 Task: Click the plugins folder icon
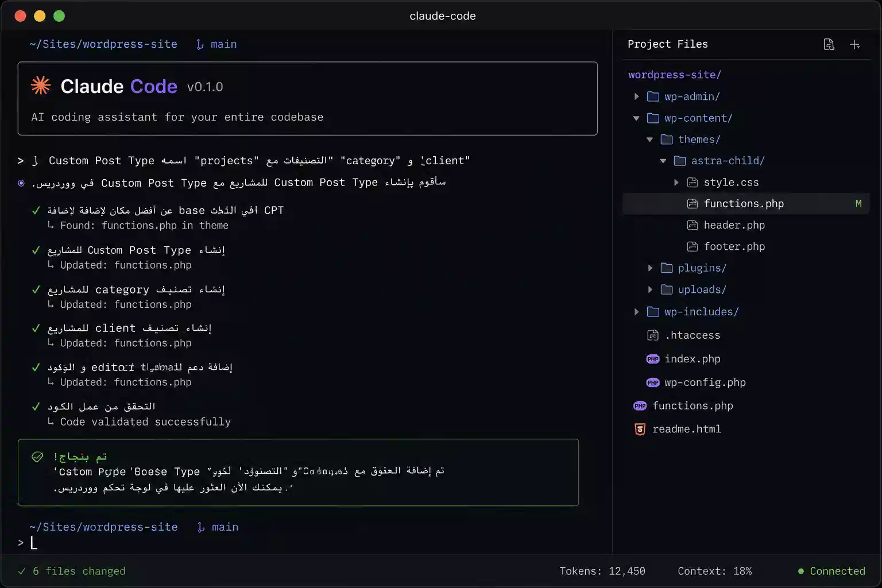point(667,268)
